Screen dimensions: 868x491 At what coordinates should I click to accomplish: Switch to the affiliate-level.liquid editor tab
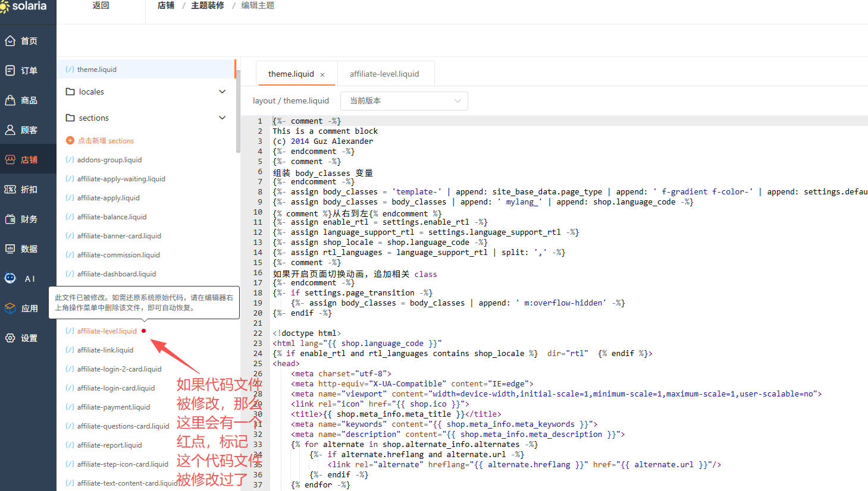pyautogui.click(x=384, y=74)
